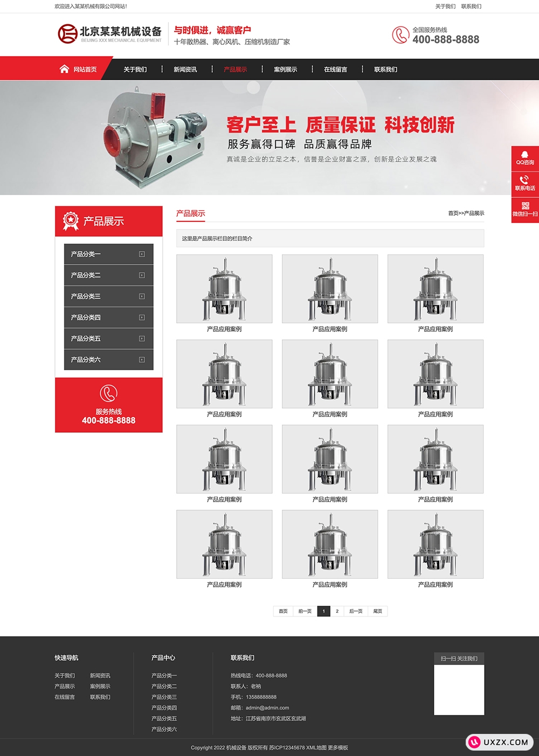Screen dimensions: 539x756
Task: Click the hotline phone icon in header
Action: (x=400, y=35)
